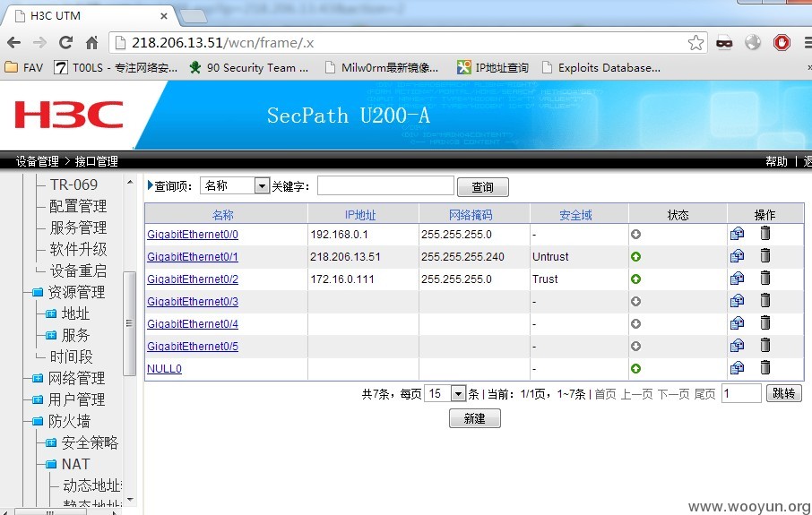Screen dimensions: 812x515
Task: Click green up status of GigabitEthernet0/2
Action: point(636,279)
